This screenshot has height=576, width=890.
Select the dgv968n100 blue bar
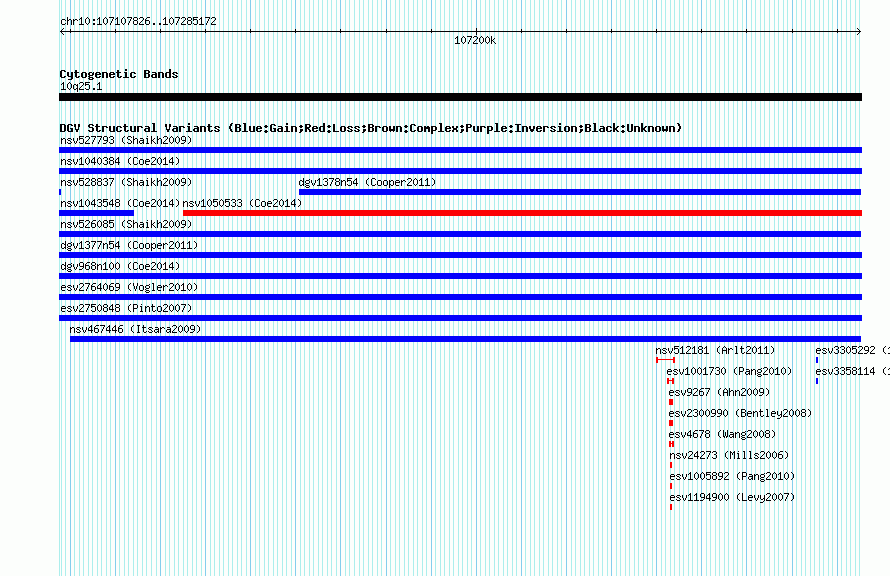(460, 276)
